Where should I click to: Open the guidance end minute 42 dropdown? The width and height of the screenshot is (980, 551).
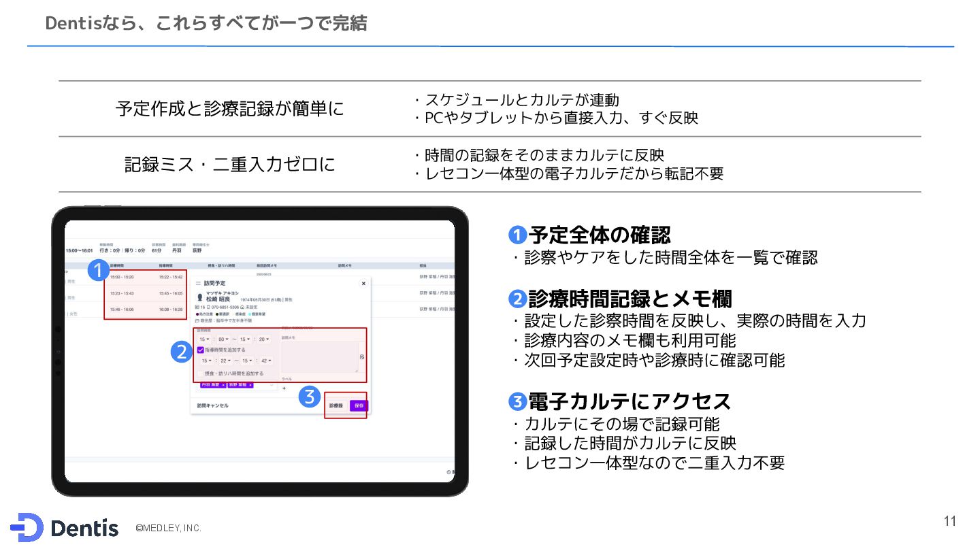[x=266, y=361]
